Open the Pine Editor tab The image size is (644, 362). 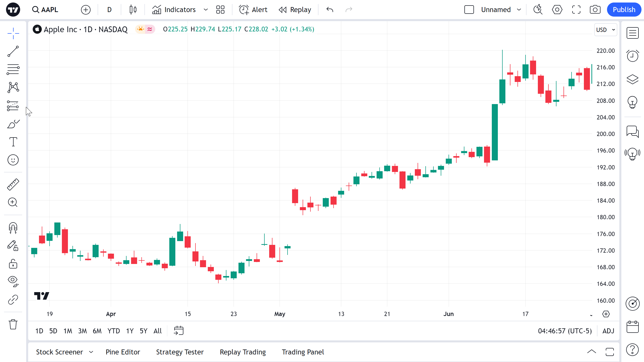point(123,352)
